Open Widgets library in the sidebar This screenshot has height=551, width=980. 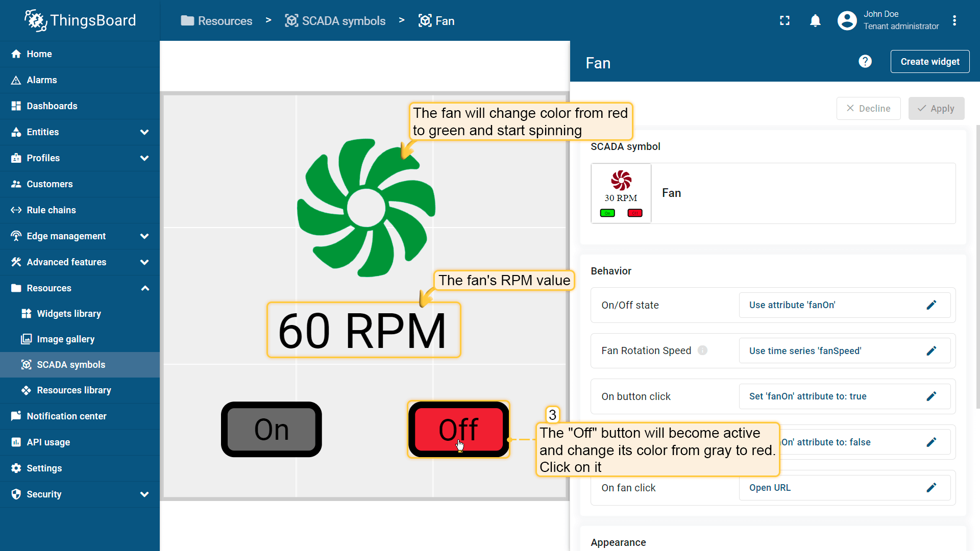(69, 314)
